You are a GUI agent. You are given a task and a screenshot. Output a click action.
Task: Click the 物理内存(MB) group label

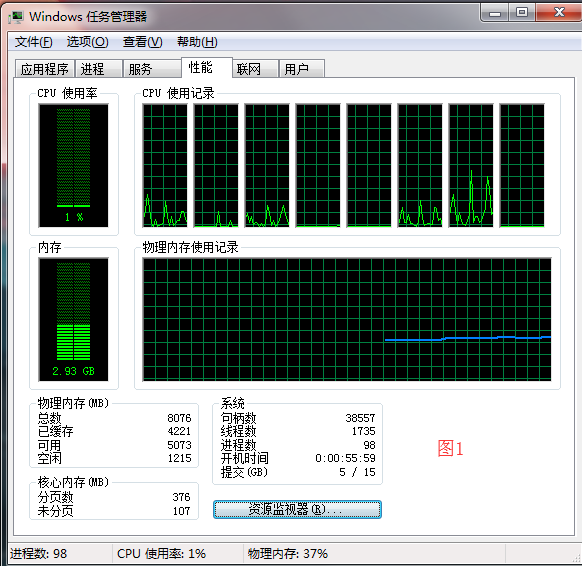73,403
